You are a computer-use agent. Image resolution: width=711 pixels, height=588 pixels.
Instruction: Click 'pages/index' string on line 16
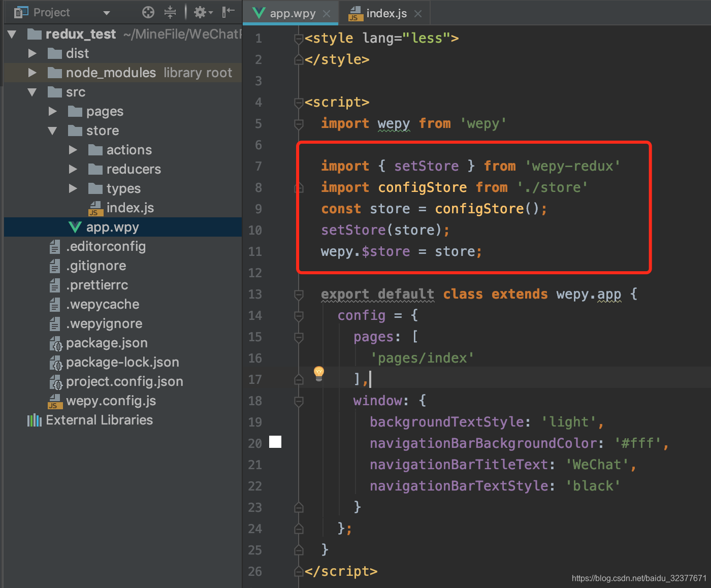pyautogui.click(x=422, y=358)
